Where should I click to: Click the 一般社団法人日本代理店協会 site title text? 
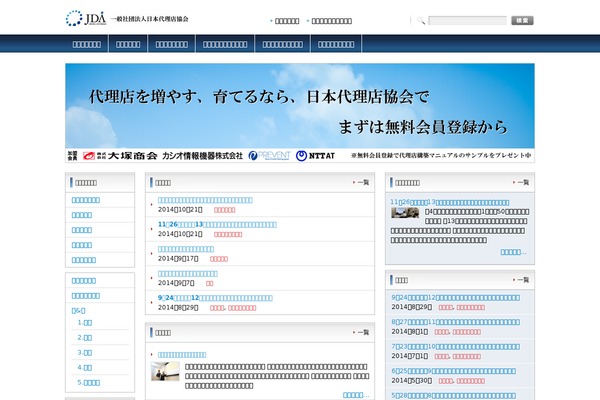tap(149, 19)
